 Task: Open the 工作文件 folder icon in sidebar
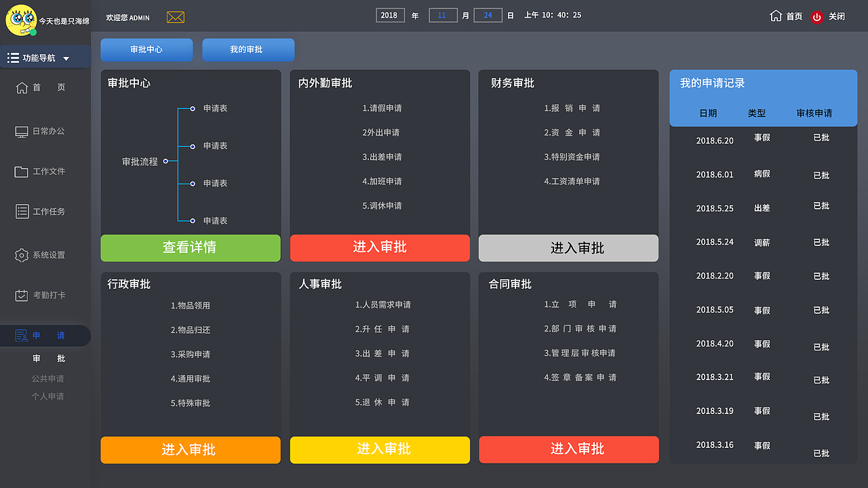point(22,171)
